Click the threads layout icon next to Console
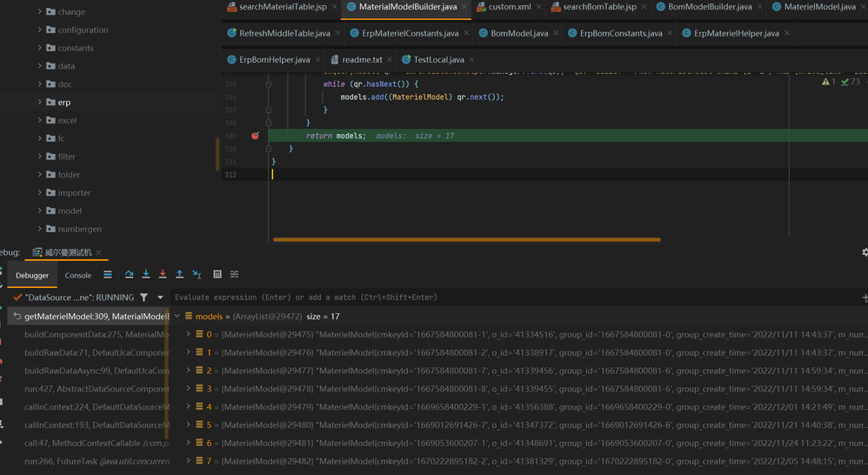868x475 pixels. (108, 274)
